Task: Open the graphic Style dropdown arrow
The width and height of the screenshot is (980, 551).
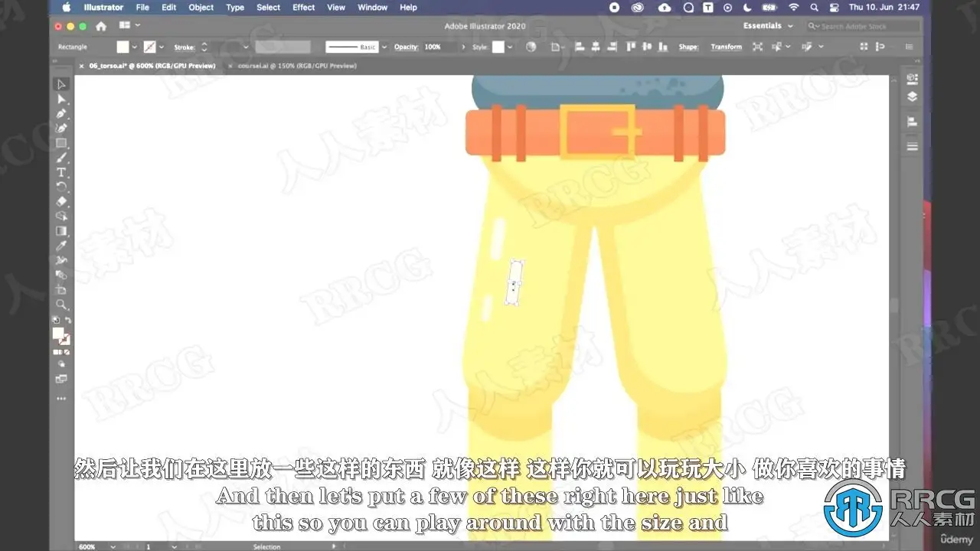Action: [510, 47]
